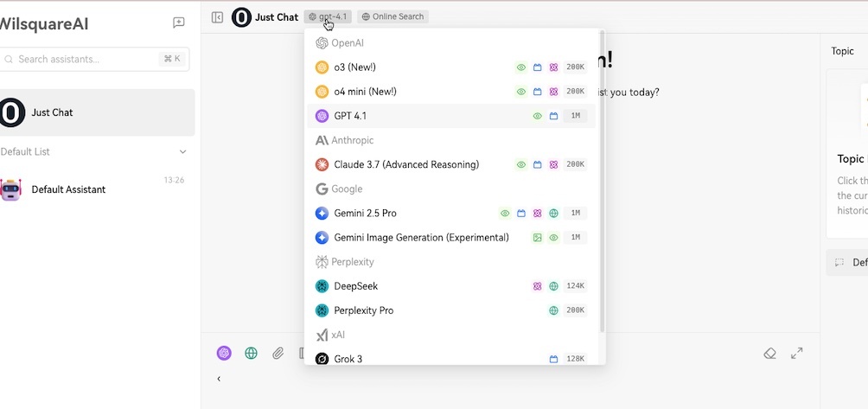868x409 pixels.
Task: Expand the input box to fullscreen
Action: pyautogui.click(x=796, y=353)
